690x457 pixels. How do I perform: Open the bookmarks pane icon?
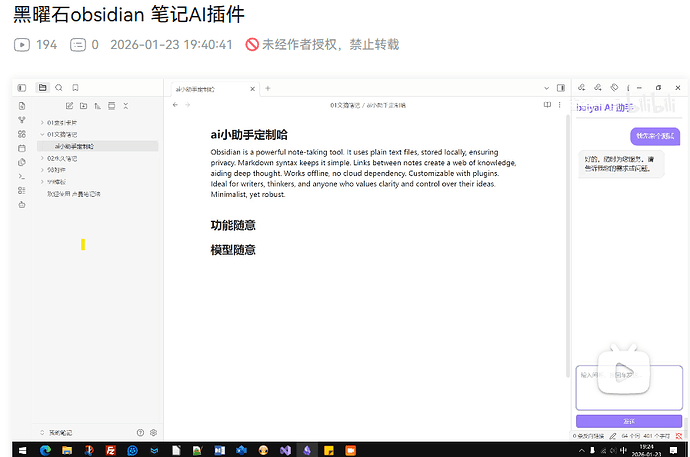[x=75, y=88]
